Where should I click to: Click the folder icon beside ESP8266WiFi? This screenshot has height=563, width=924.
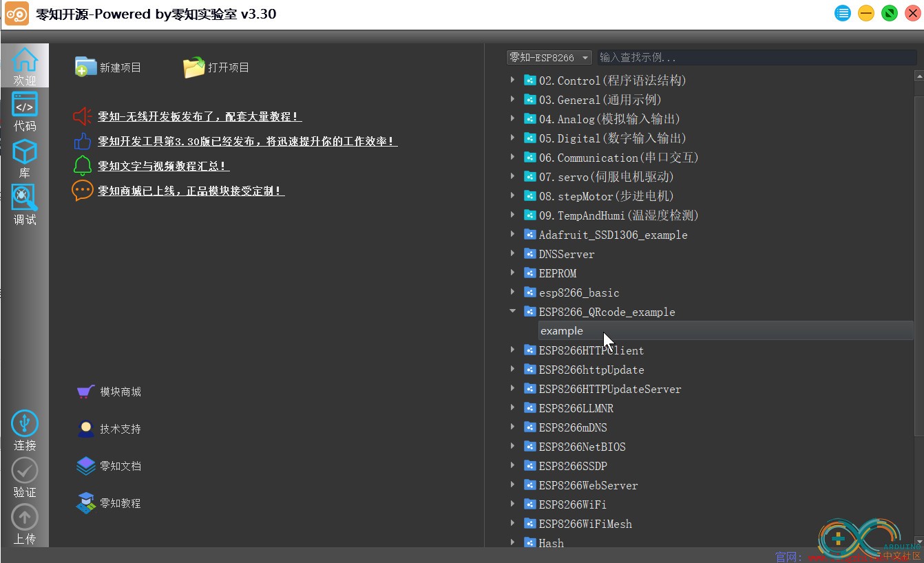click(530, 504)
